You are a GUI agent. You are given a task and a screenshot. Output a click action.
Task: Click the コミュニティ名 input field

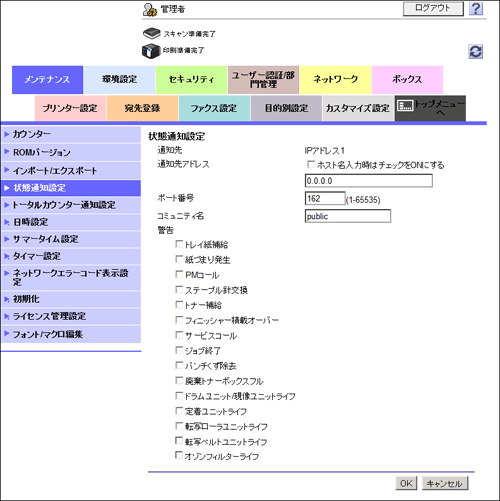click(348, 216)
